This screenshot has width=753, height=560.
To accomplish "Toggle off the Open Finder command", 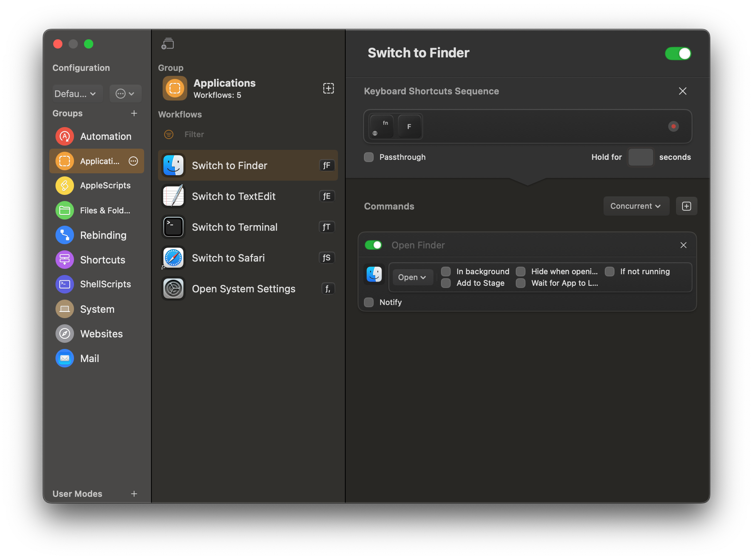I will 373,245.
